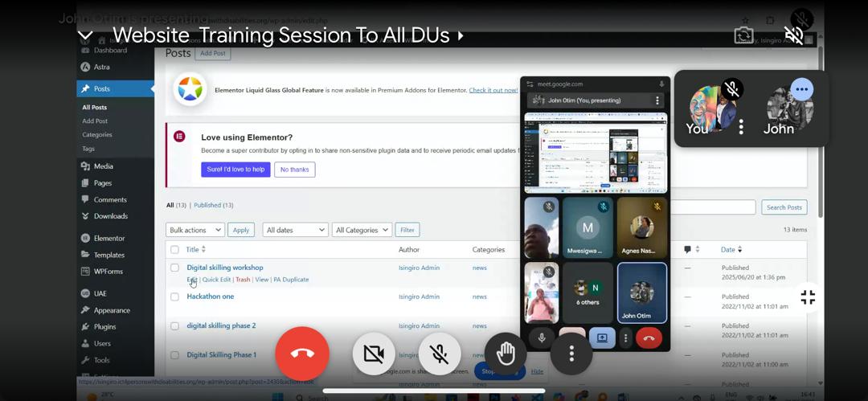The image size is (868, 401).
Task: Open the Dashboard menu in WordPress sidebar
Action: (x=110, y=51)
